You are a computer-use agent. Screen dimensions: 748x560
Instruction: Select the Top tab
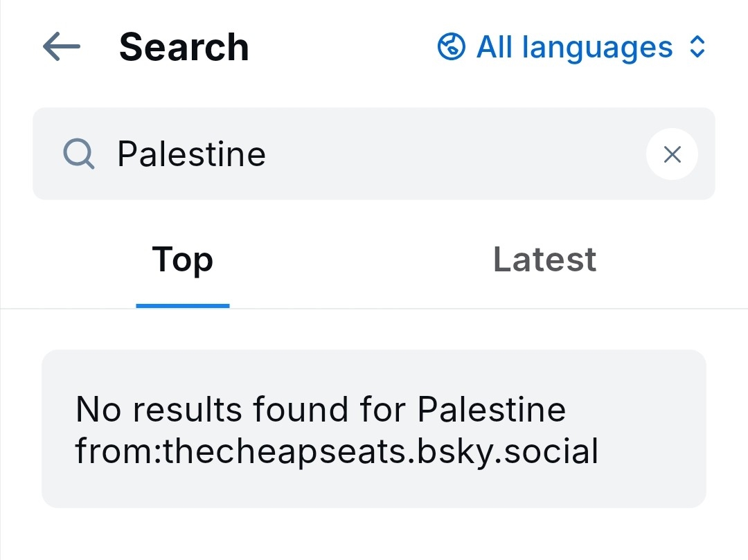[x=183, y=260]
